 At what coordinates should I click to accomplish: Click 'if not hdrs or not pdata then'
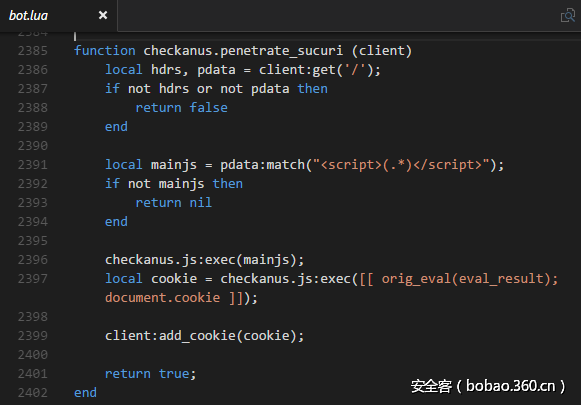pos(216,89)
